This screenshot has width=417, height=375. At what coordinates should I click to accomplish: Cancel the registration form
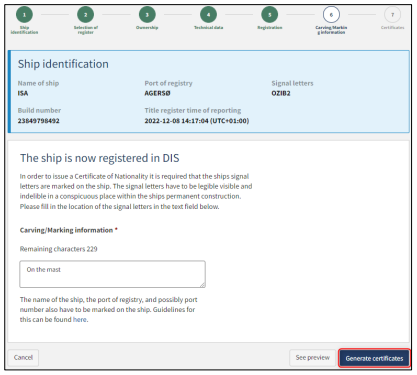tap(23, 358)
